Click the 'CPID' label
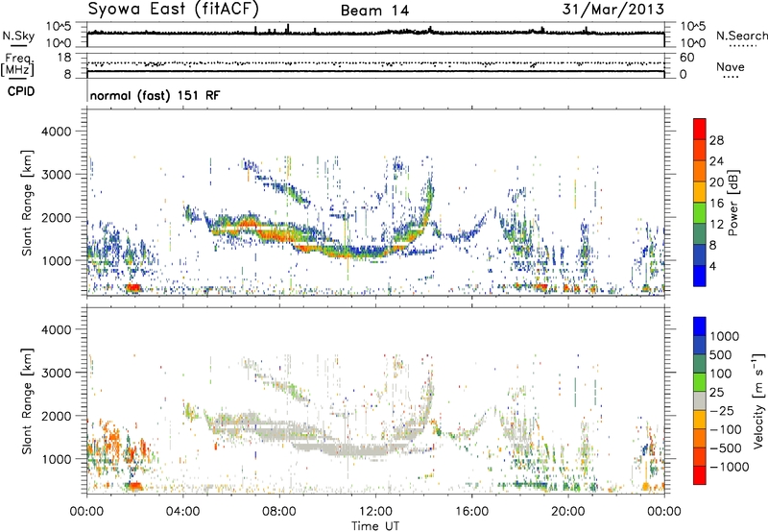The width and height of the screenshot is (768, 532). [x=21, y=91]
